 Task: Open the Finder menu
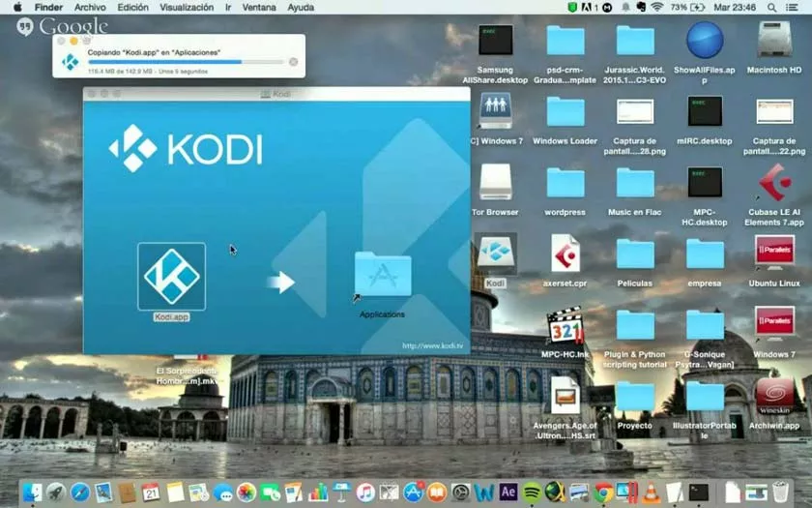pos(48,8)
